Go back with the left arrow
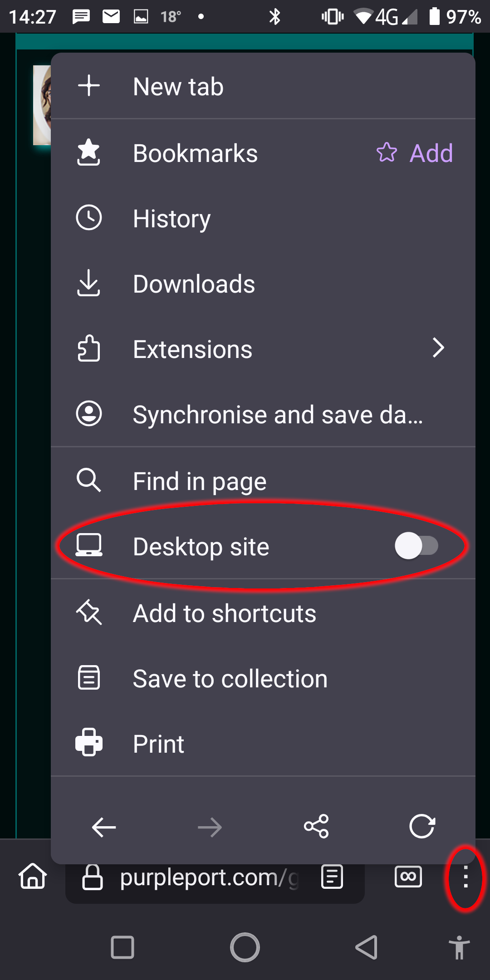The width and height of the screenshot is (490, 980). [x=104, y=828]
